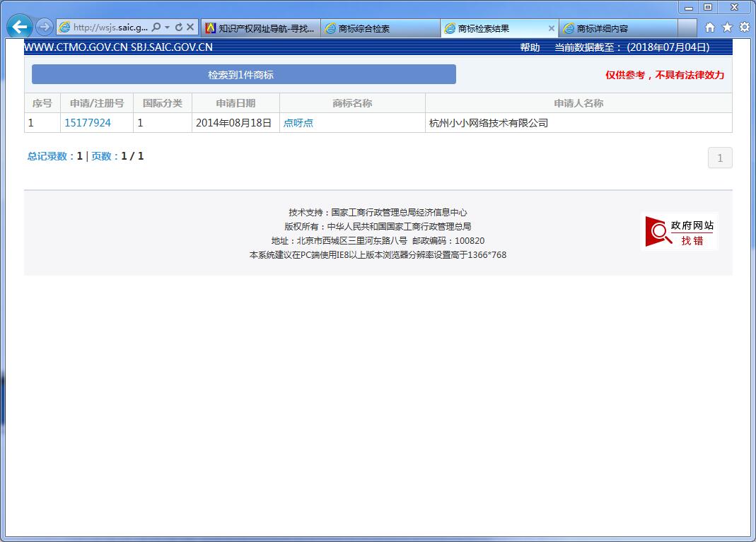
Task: Open the 点呀点 trademark details
Action: tap(298, 122)
